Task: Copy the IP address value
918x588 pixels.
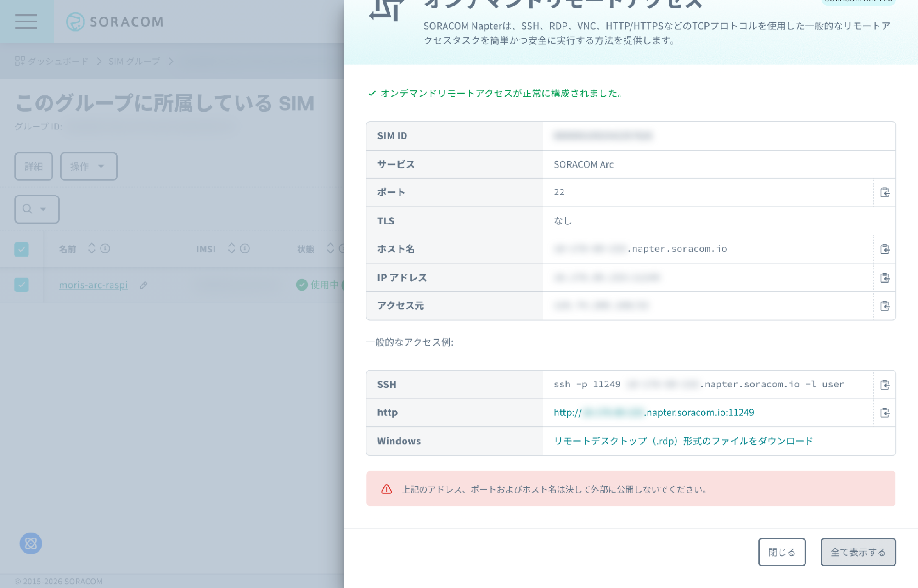Action: coord(884,278)
